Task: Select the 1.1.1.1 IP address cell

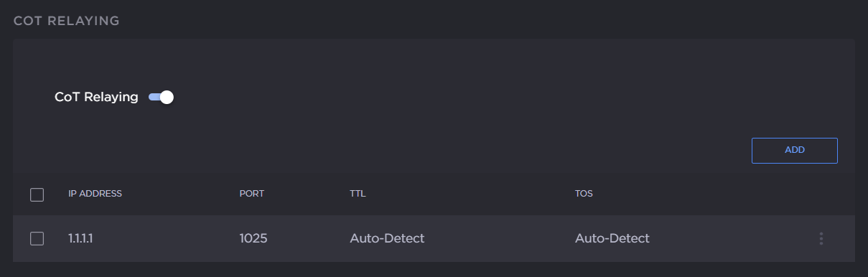Action: click(80, 238)
